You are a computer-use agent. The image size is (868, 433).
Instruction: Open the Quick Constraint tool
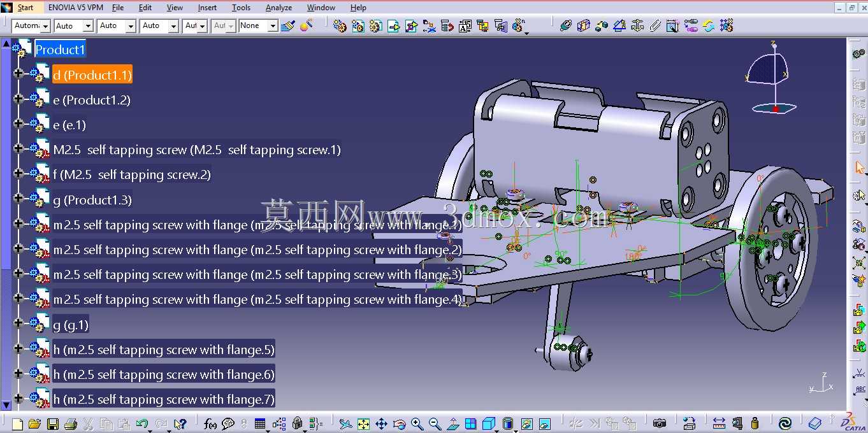[x=672, y=25]
